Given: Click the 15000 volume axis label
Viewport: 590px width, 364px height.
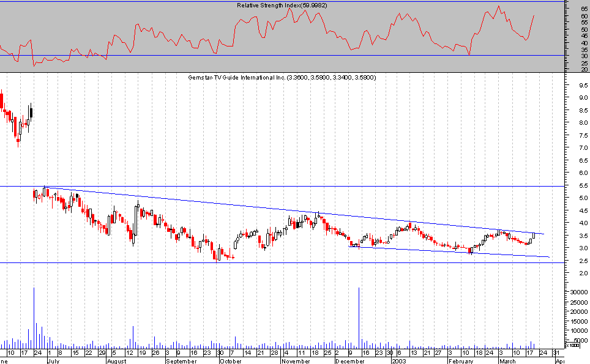Looking at the screenshot, I should (579, 322).
